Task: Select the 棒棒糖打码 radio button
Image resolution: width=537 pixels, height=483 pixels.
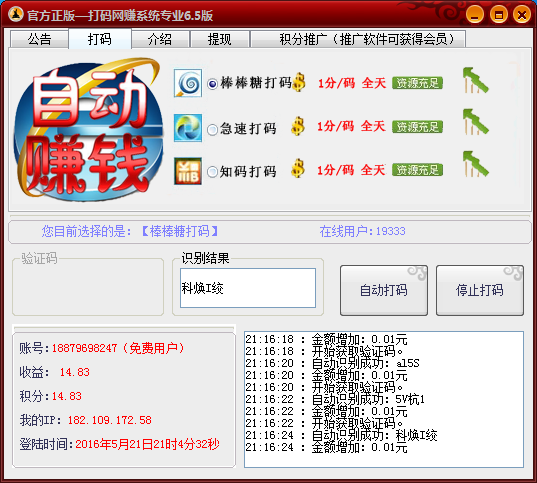Action: point(212,84)
